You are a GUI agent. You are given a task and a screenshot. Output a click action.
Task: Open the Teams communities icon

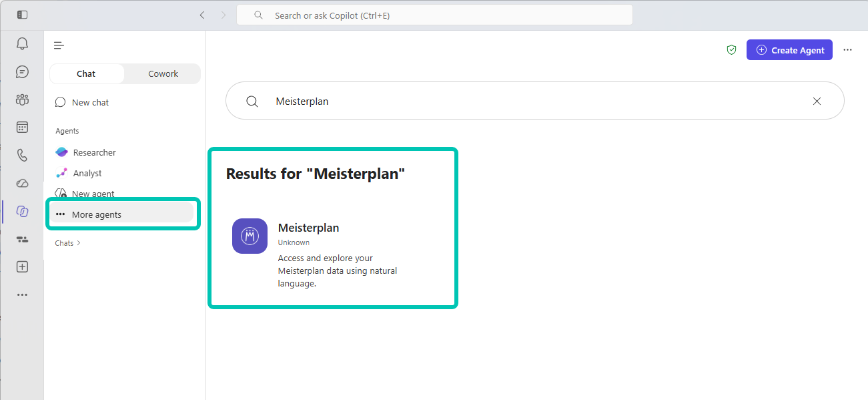22,100
